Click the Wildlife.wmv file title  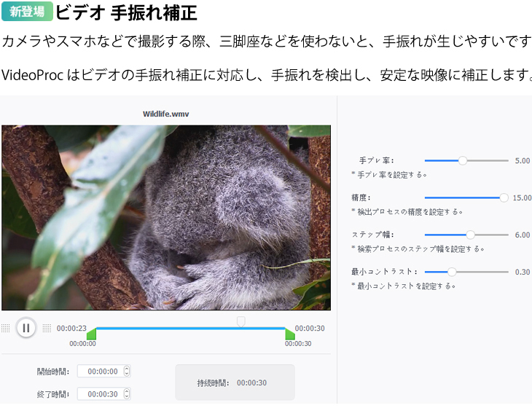click(166, 114)
